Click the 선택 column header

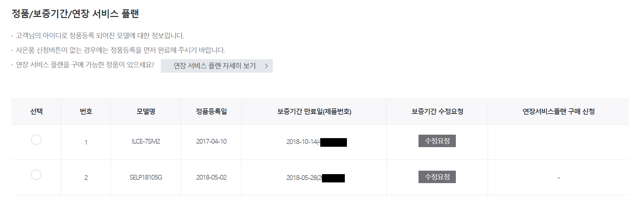(x=36, y=111)
